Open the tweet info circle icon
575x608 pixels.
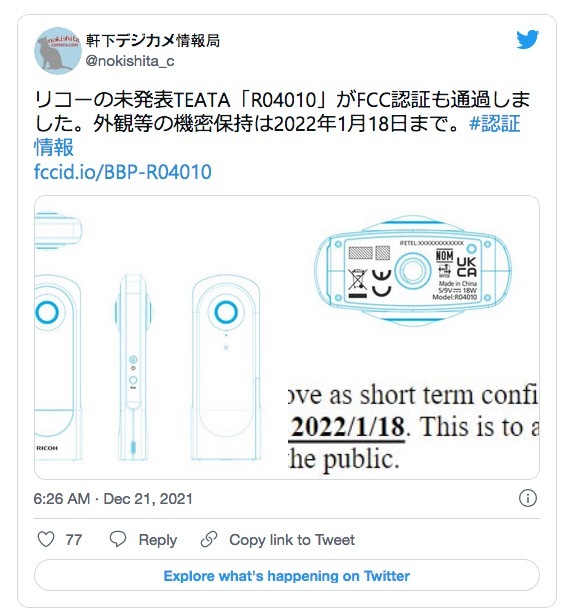(x=528, y=498)
